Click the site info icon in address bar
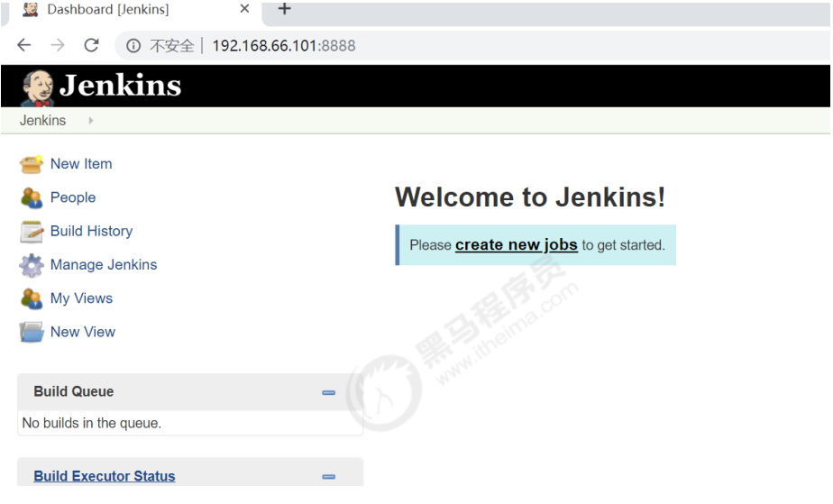This screenshot has height=504, width=833. click(x=133, y=46)
